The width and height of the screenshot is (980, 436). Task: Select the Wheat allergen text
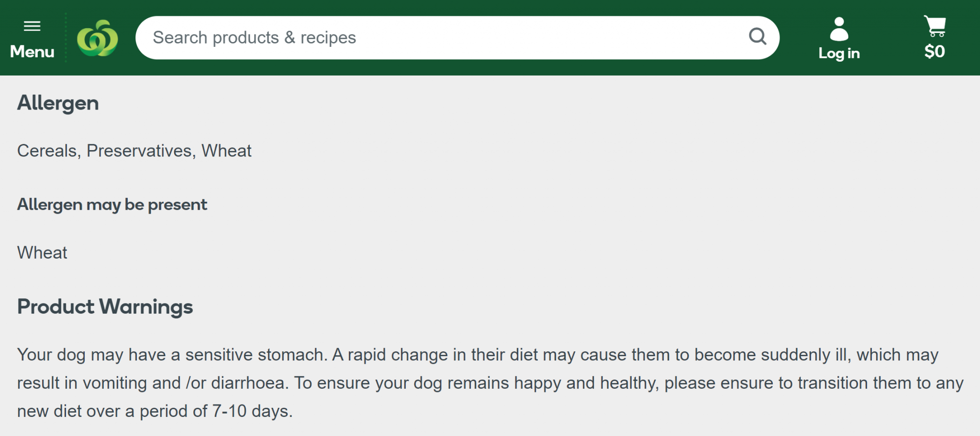(42, 252)
